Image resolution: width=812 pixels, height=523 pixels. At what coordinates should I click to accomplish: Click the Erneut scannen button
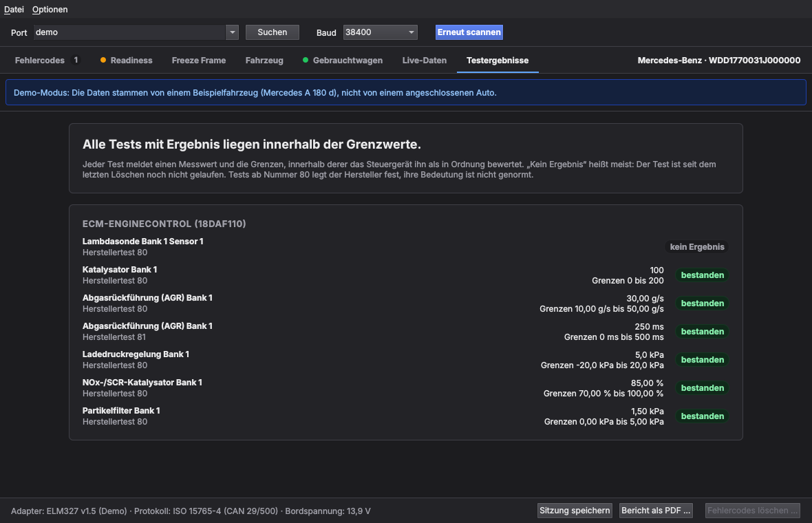click(469, 32)
